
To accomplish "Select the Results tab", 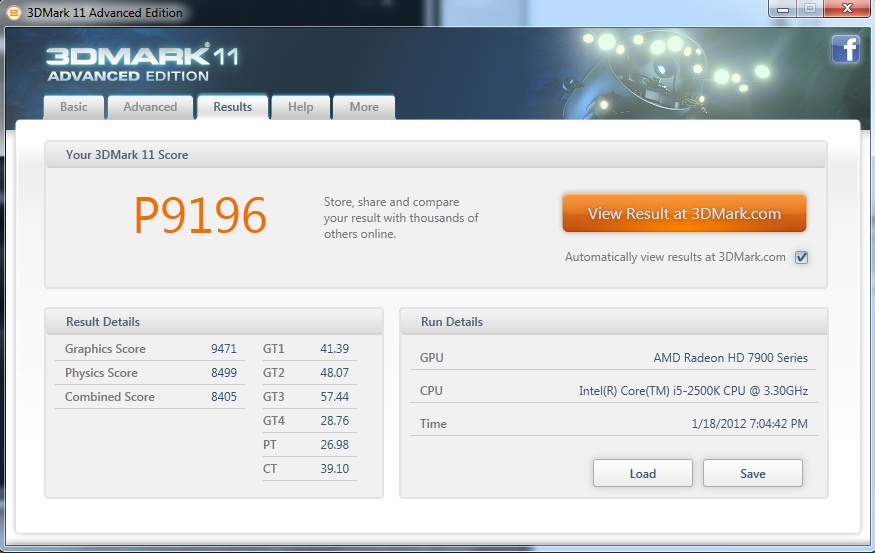I will 233,107.
